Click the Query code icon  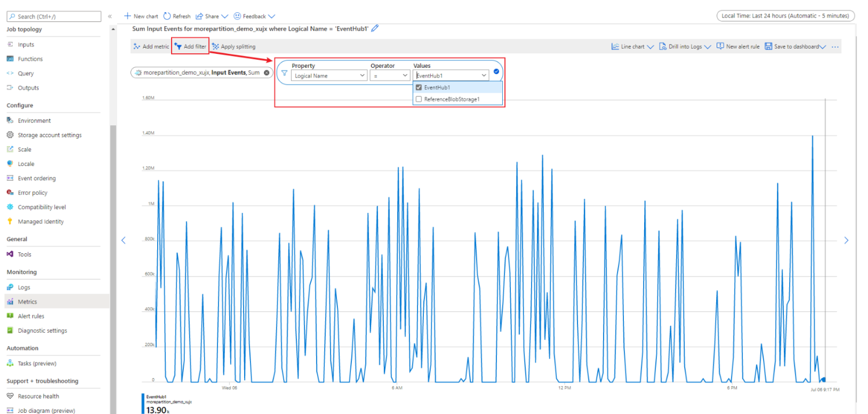click(10, 74)
